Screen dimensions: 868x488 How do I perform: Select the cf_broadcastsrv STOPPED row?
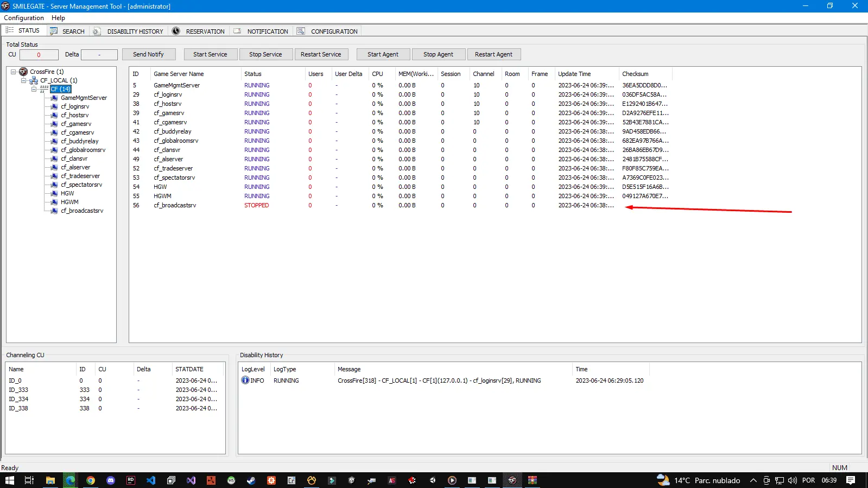click(401, 205)
